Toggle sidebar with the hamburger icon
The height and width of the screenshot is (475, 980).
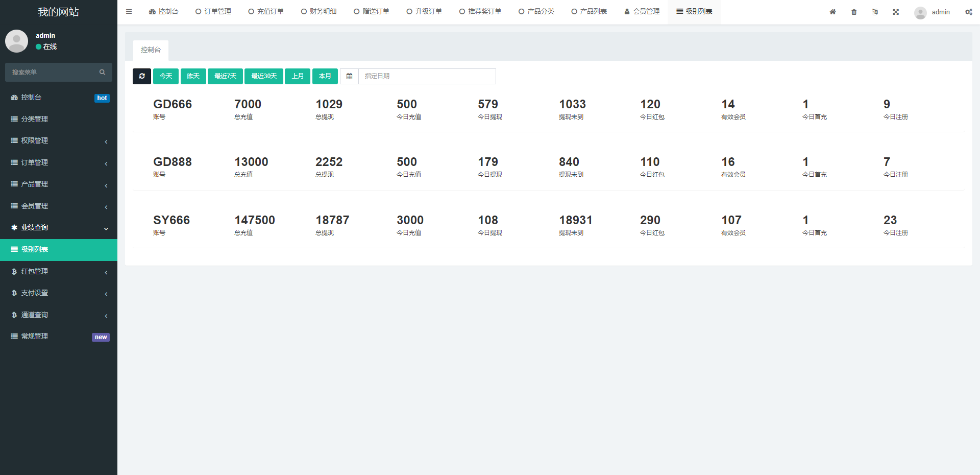(x=129, y=12)
